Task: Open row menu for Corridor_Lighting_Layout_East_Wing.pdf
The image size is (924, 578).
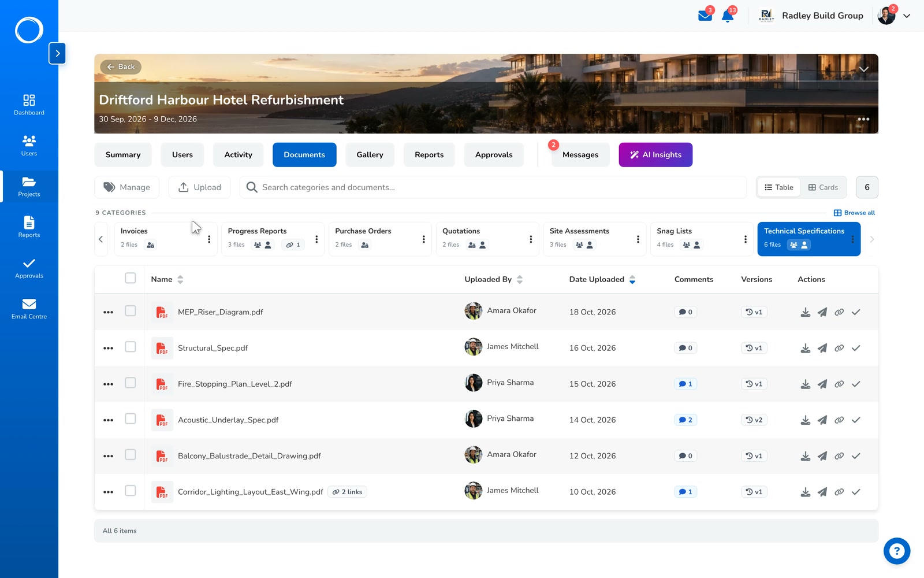Action: click(108, 492)
